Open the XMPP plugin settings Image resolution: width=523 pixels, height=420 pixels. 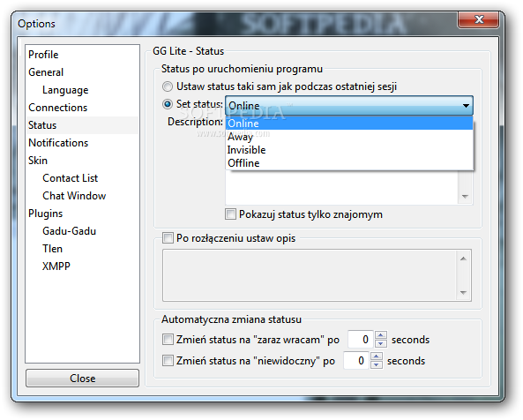click(x=56, y=266)
